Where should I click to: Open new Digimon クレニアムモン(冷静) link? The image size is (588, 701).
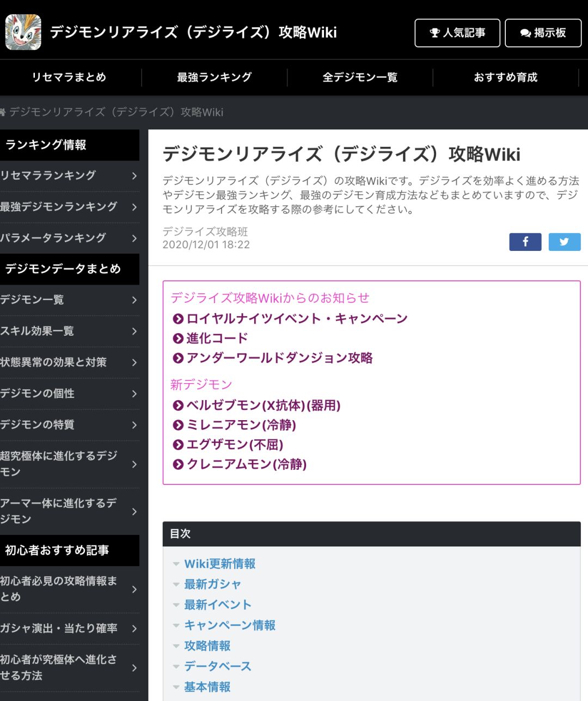coord(247,464)
